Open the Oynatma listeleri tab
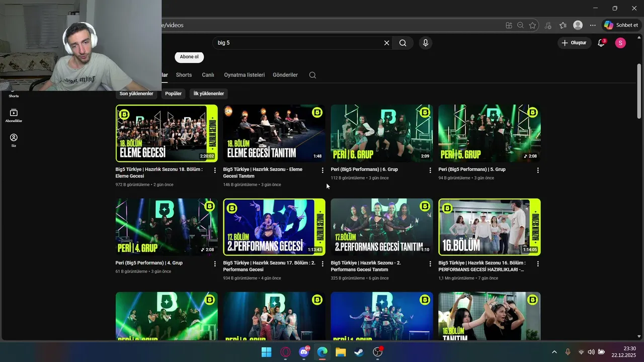Viewport: 644px width, 362px height. (x=244, y=75)
